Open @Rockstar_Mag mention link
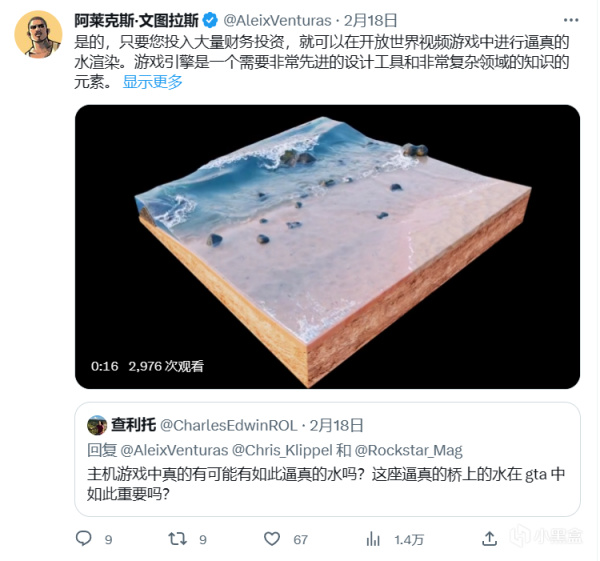600x561 pixels. pos(409,450)
